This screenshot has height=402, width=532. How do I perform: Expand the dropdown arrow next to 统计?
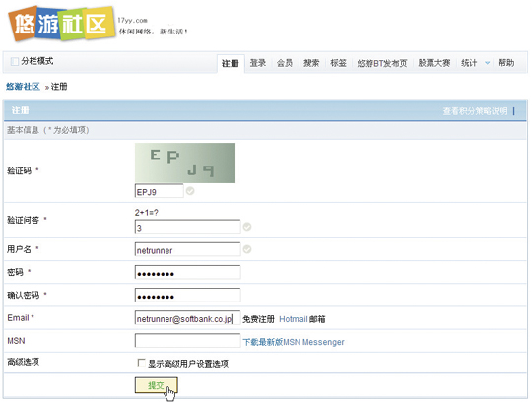[x=488, y=63]
